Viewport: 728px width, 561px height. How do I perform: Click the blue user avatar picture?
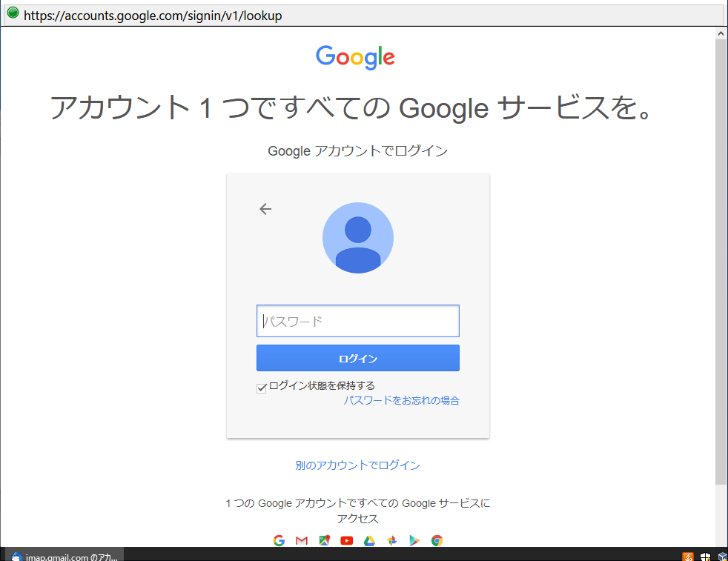pyautogui.click(x=358, y=238)
